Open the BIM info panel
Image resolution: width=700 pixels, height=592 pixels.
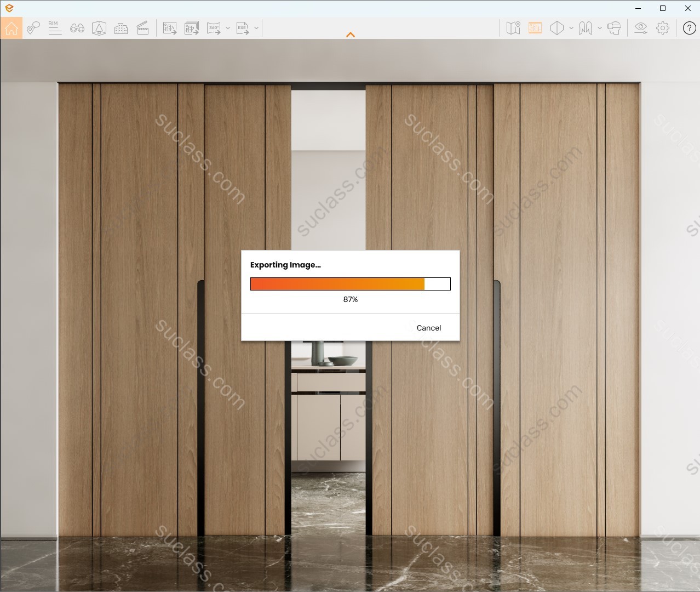[x=55, y=28]
